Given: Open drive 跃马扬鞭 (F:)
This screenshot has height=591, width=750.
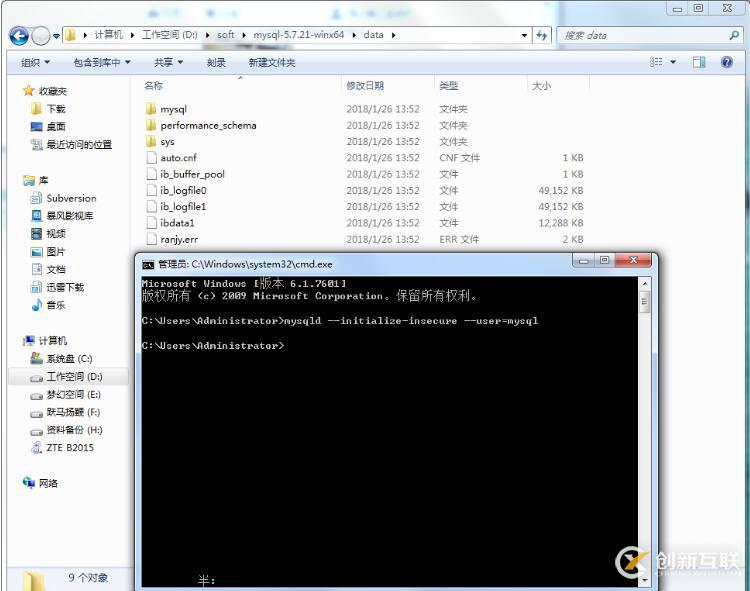Looking at the screenshot, I should click(73, 412).
